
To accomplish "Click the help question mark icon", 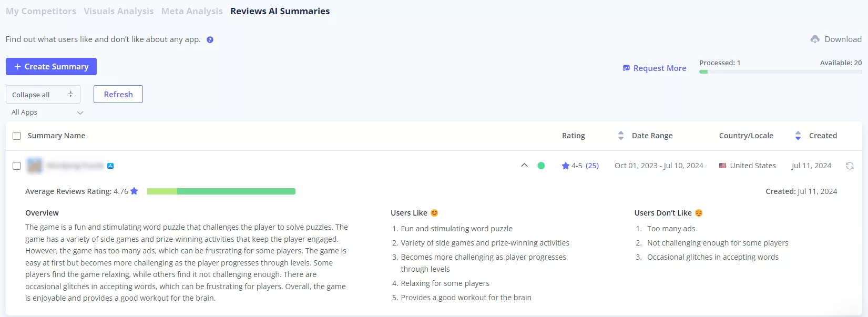I will (x=210, y=39).
